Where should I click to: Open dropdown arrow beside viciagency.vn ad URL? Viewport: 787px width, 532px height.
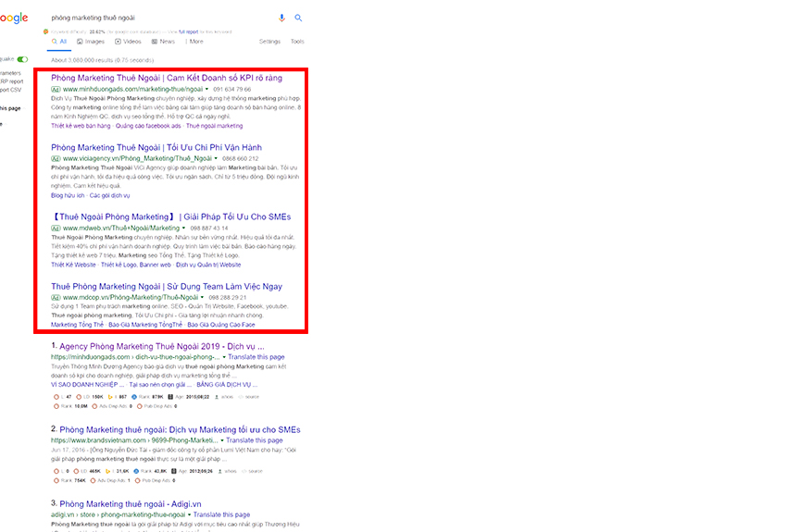click(216, 158)
